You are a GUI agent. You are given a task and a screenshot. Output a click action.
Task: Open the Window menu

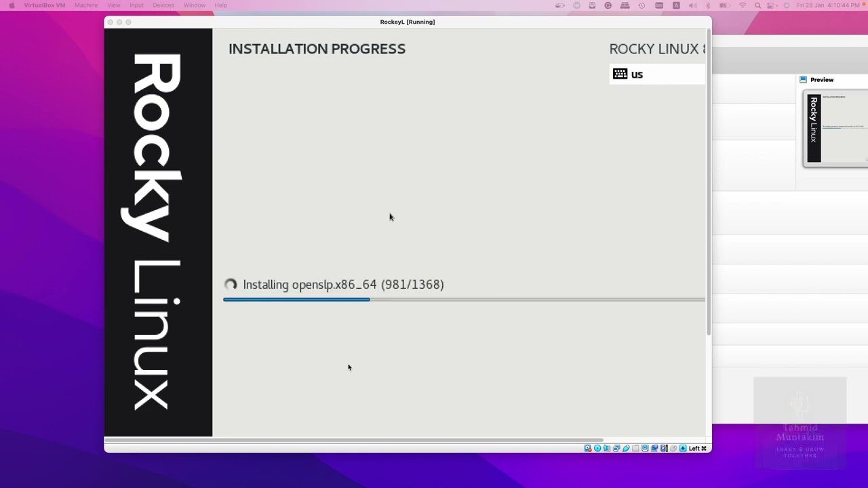pos(195,5)
